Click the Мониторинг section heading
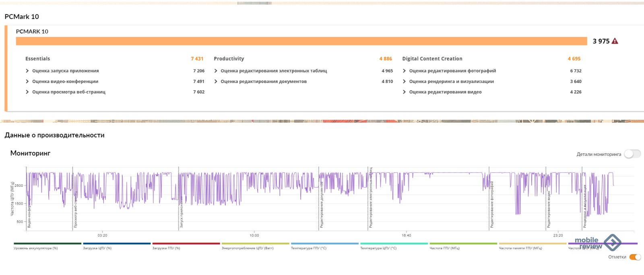This screenshot has height=275, width=644. (x=31, y=153)
